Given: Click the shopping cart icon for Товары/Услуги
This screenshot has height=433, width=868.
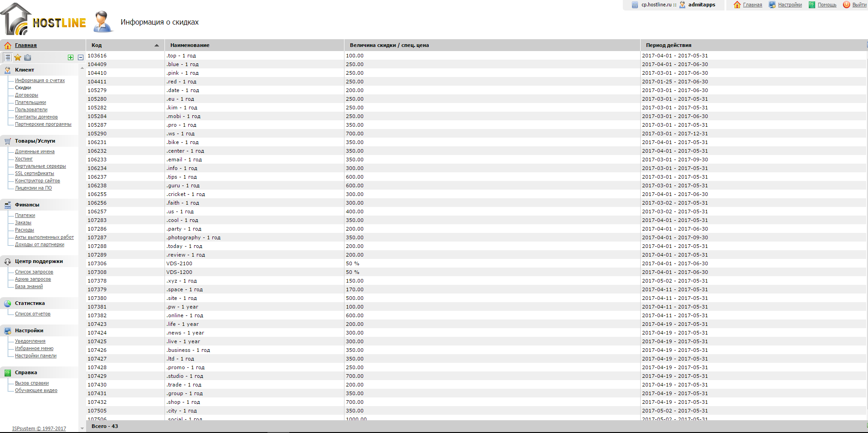Looking at the screenshot, I should [x=8, y=141].
